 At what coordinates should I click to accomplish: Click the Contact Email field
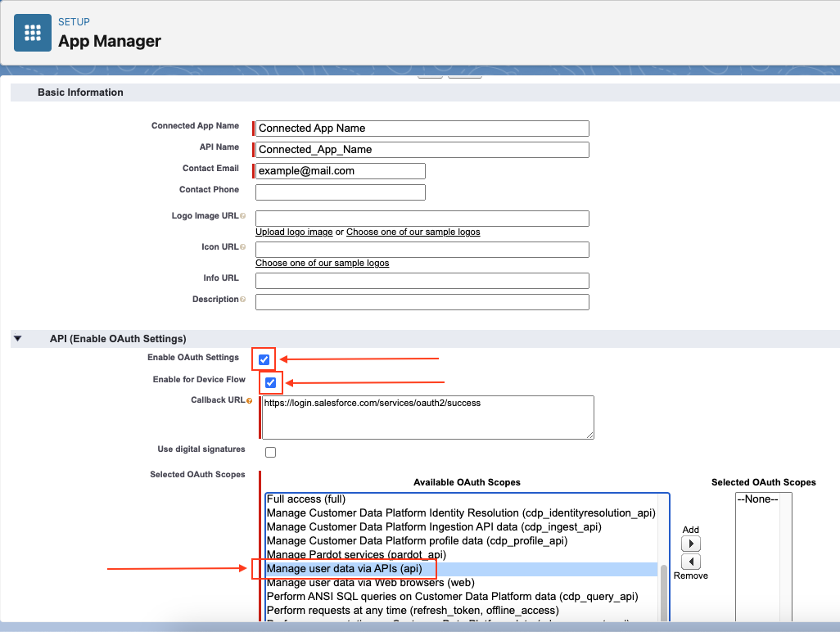coord(341,171)
